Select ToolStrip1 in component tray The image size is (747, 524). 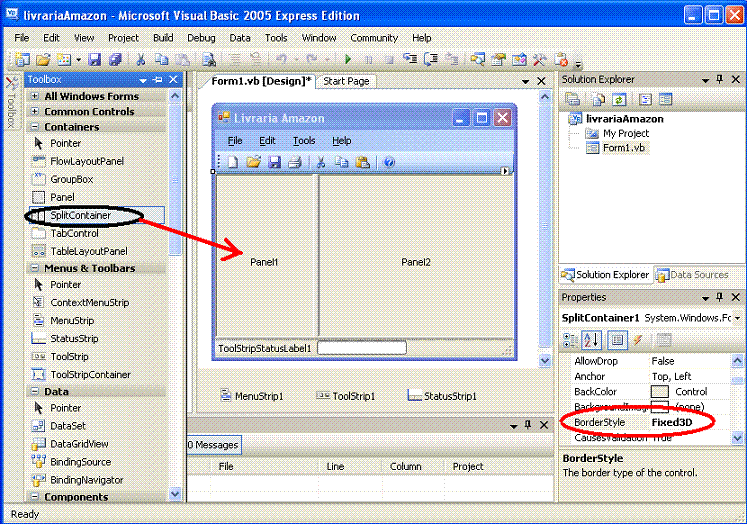click(346, 396)
